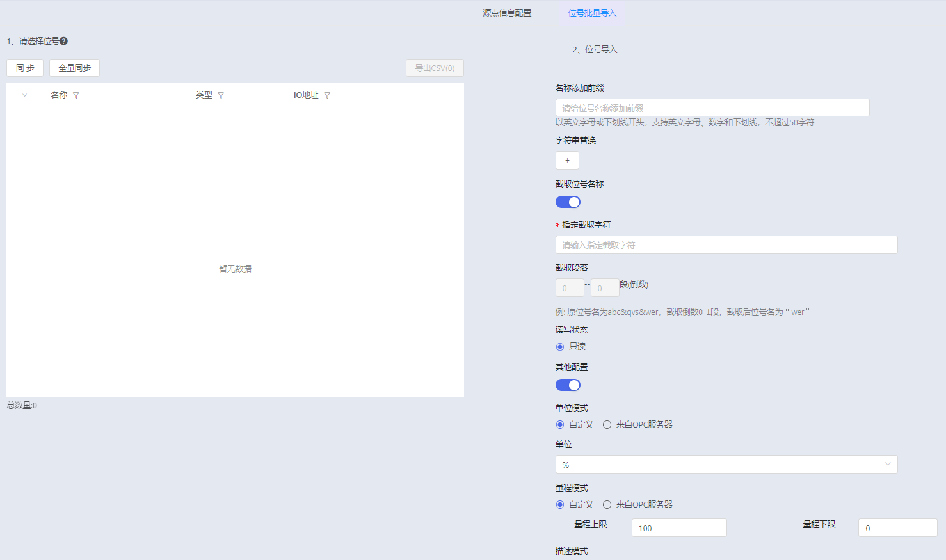Switch to the 源点信息配置 tab

coord(507,13)
